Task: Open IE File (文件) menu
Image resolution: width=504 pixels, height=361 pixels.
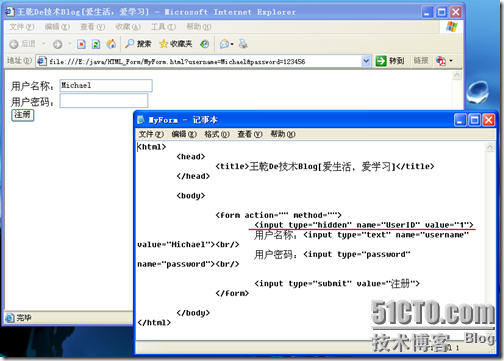Action: [x=22, y=27]
